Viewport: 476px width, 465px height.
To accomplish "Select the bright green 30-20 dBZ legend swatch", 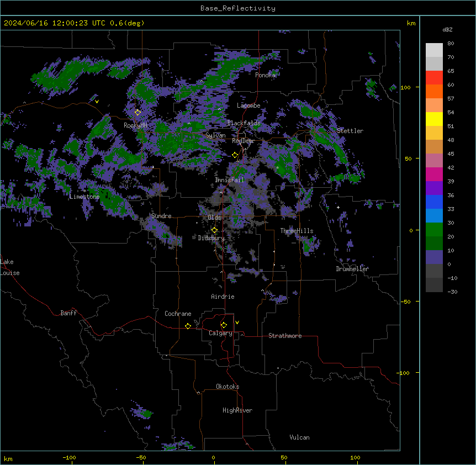I will 434,230.
